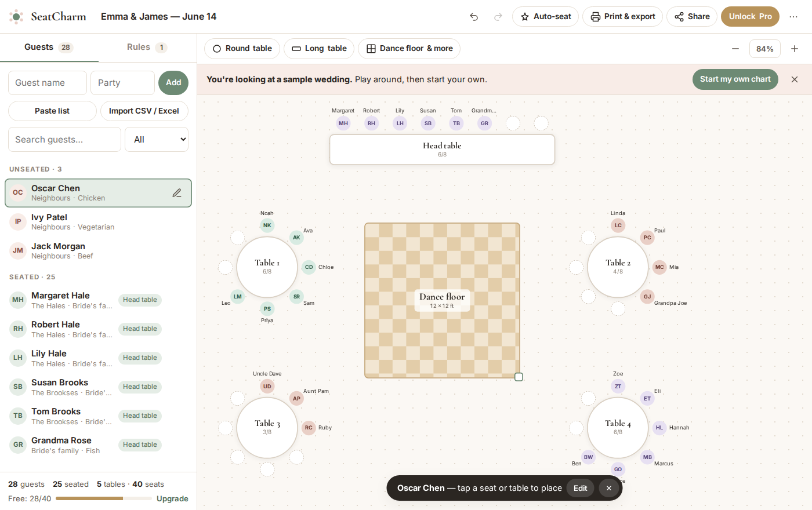Screen dimensions: 812x510
Task: Focus the Party input field
Action: 122,83
